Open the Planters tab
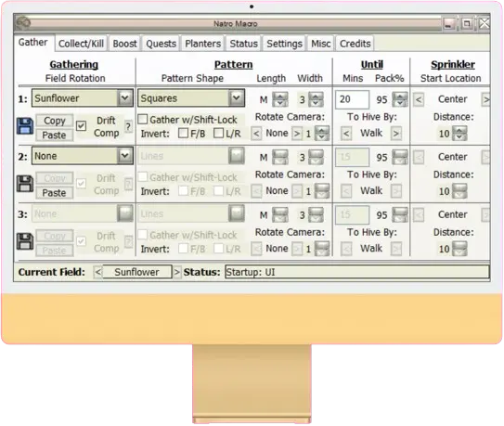 pos(203,44)
